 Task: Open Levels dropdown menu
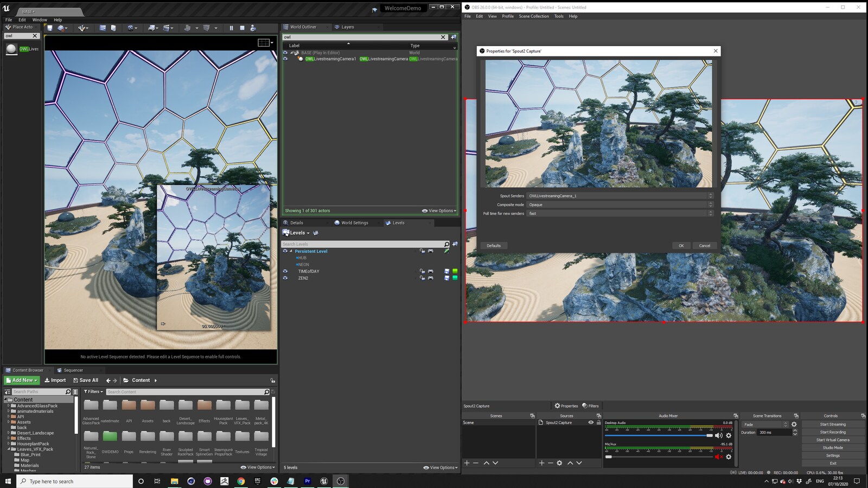point(296,233)
